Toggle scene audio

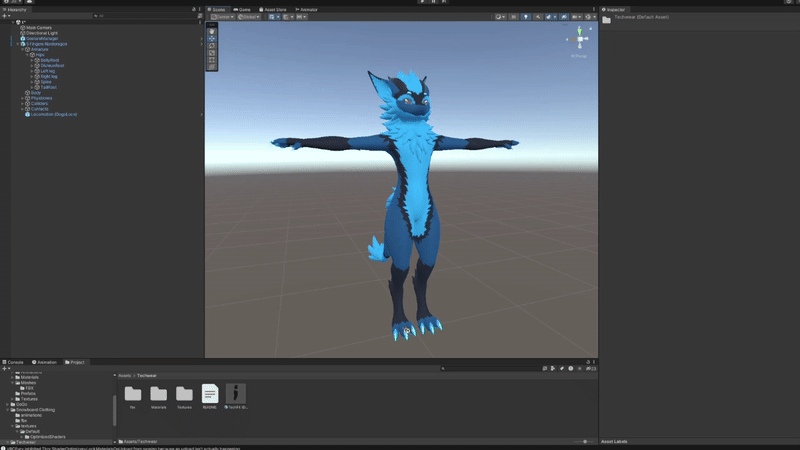(538, 17)
